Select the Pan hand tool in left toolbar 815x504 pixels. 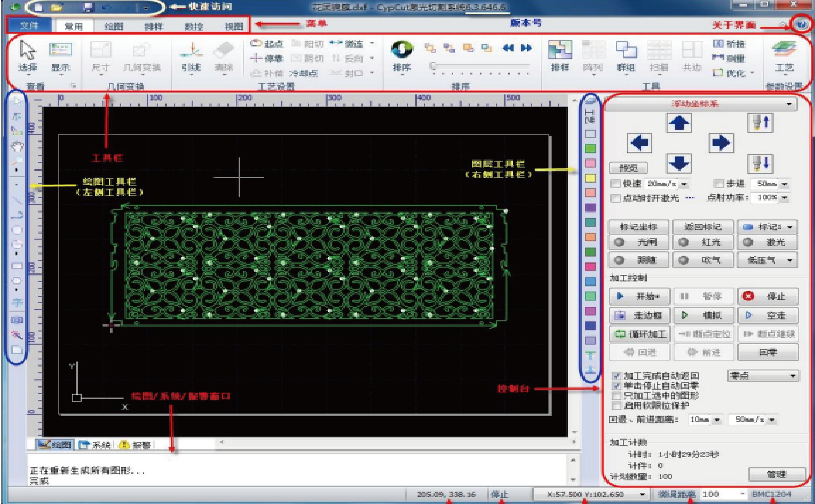[x=17, y=146]
